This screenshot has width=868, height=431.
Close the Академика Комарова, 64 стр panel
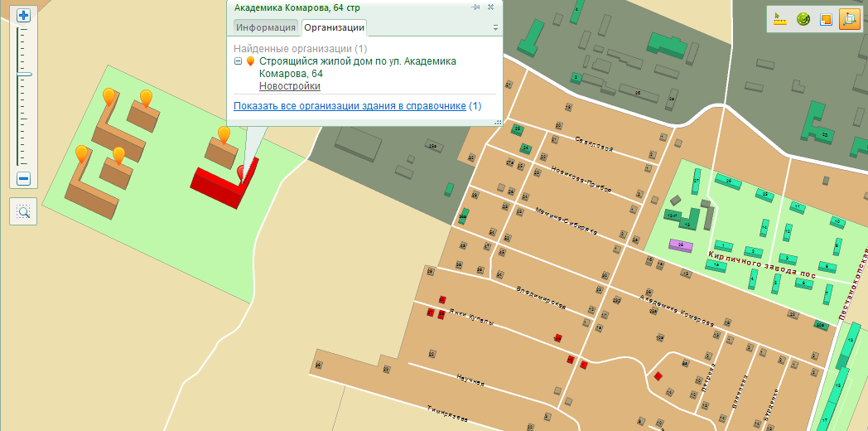click(x=490, y=7)
